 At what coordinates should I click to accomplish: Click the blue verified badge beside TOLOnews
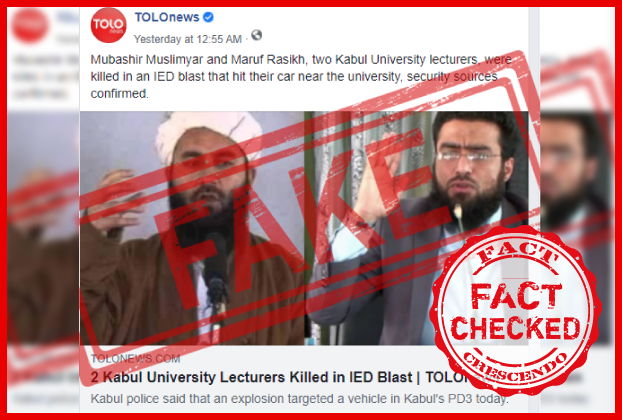208,17
